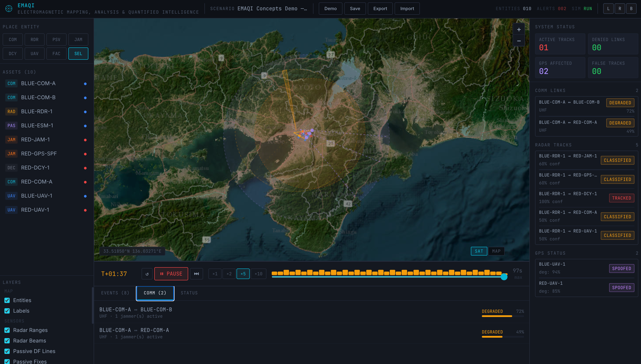Uncheck the Entities layer checkbox

point(7,300)
